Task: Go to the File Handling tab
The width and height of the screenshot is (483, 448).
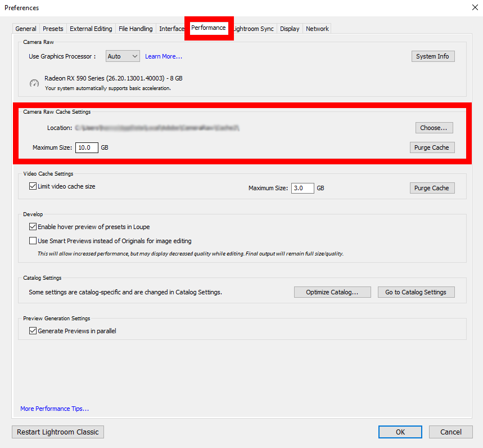Action: (137, 29)
